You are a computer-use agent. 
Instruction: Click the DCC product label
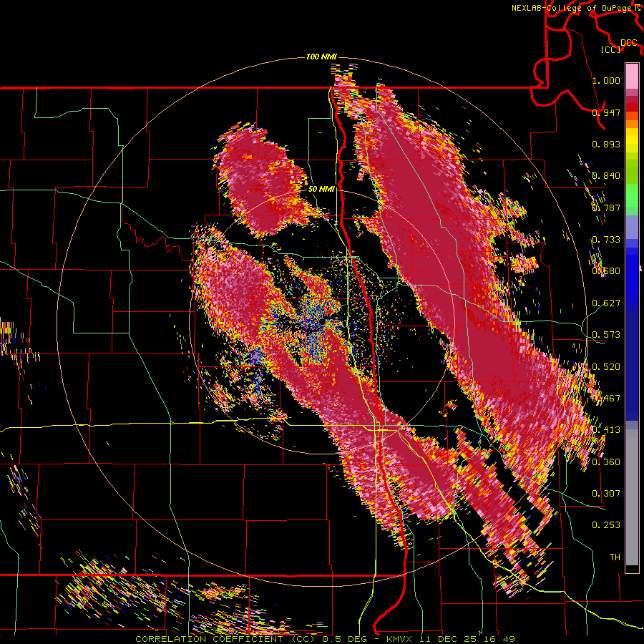click(629, 43)
